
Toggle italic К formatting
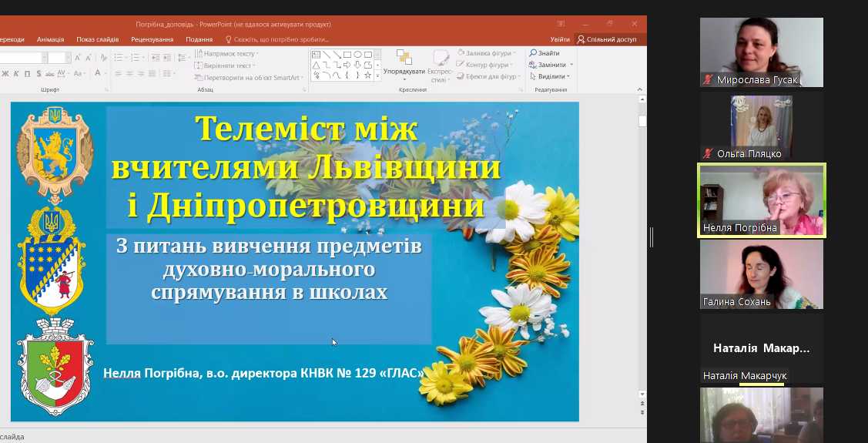(x=16, y=74)
